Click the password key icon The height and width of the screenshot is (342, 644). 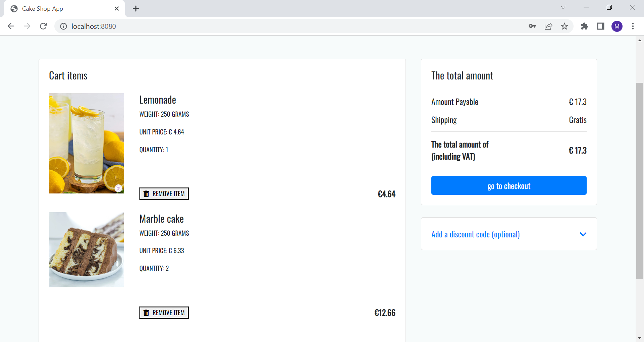(x=532, y=26)
